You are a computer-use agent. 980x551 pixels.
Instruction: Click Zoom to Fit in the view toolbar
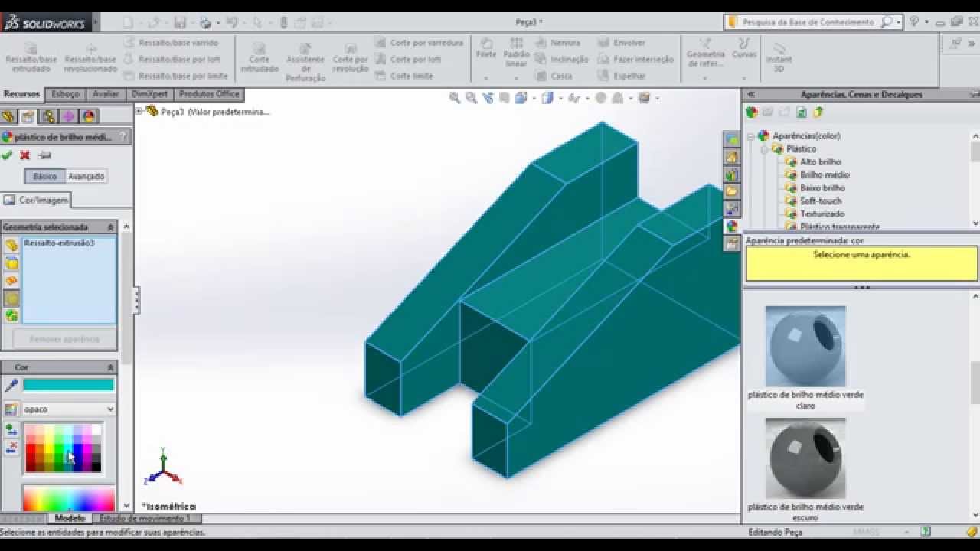pyautogui.click(x=455, y=98)
